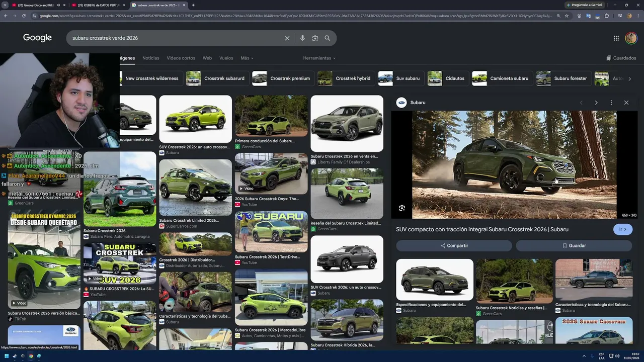
Task: Open the Subaru Crosstrek 2026 MercadoLibre thumbnail
Action: [x=271, y=297]
